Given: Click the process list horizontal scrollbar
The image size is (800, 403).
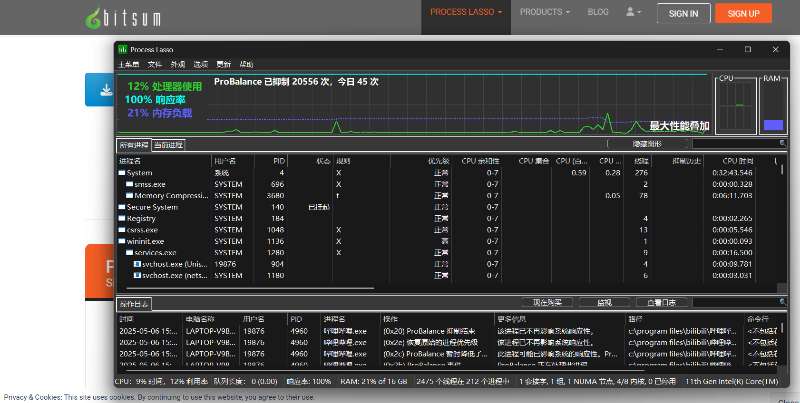Looking at the screenshot, I should 250,288.
